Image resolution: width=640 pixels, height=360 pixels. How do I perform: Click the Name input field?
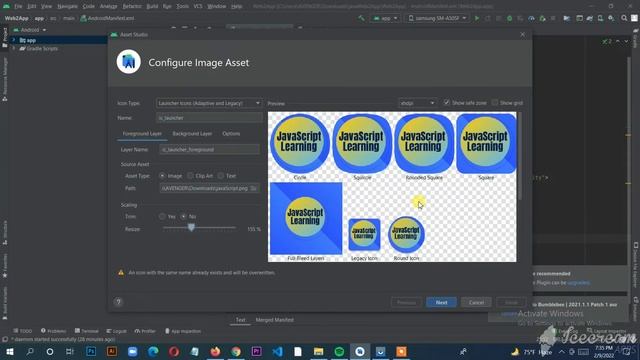point(209,118)
